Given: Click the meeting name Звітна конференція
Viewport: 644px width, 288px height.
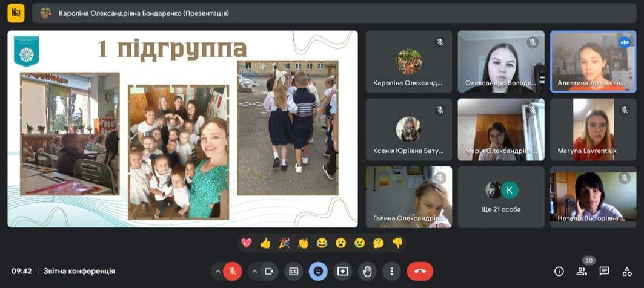Looking at the screenshot, I should 79,271.
